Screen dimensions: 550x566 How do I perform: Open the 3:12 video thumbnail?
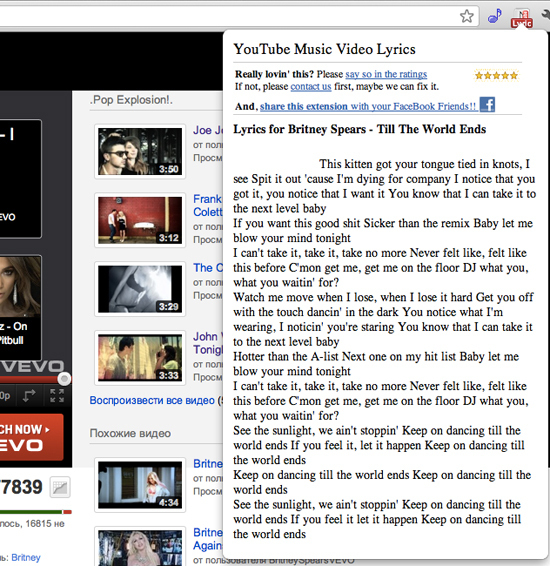(x=140, y=220)
